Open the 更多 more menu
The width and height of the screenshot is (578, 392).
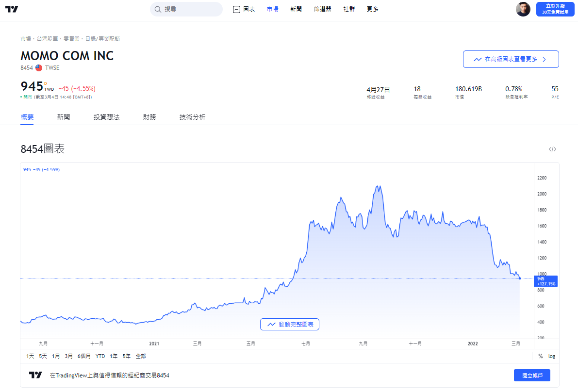tap(373, 9)
